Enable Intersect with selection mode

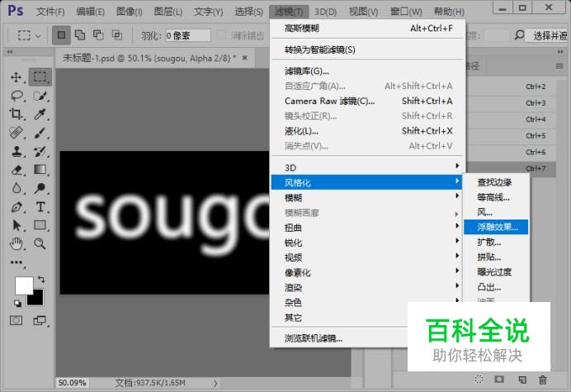coord(117,35)
